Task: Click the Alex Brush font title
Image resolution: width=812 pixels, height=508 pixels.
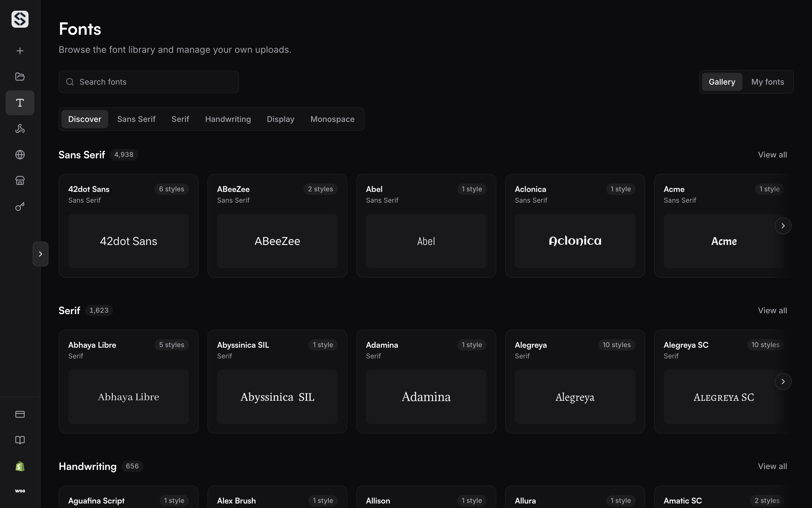Action: coord(236,501)
